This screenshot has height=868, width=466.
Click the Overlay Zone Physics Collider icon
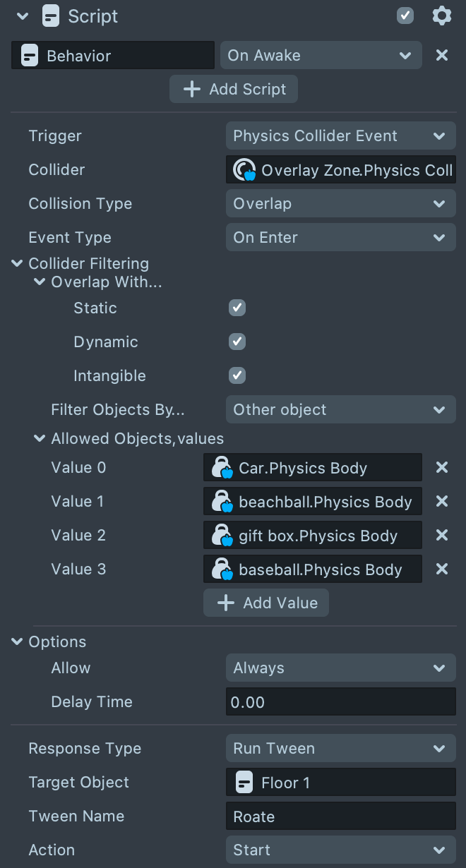244,170
